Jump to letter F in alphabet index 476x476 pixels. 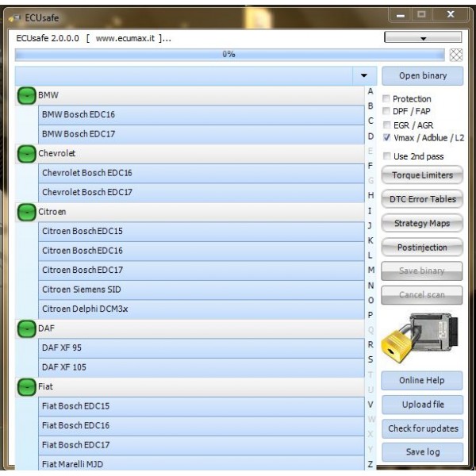370,166
